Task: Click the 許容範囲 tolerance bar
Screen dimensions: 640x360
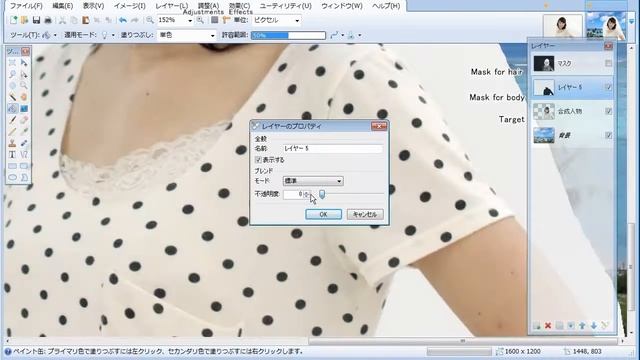Action: [x=288, y=36]
